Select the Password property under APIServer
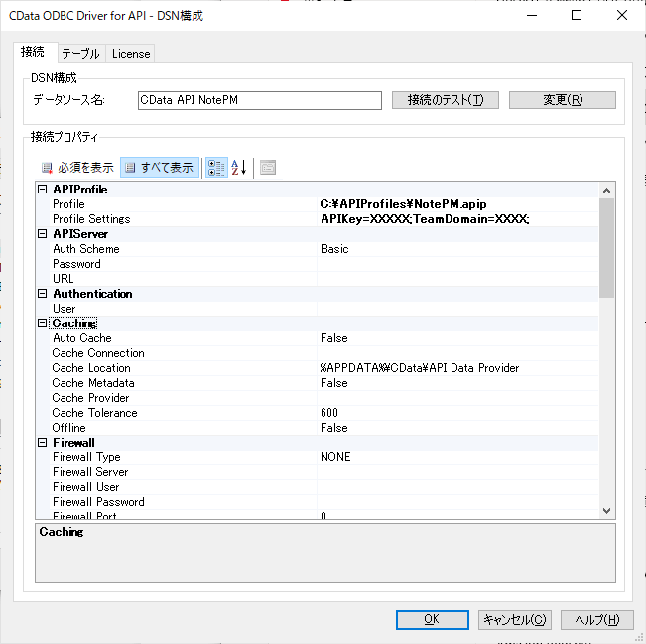646x644 pixels. point(76,264)
